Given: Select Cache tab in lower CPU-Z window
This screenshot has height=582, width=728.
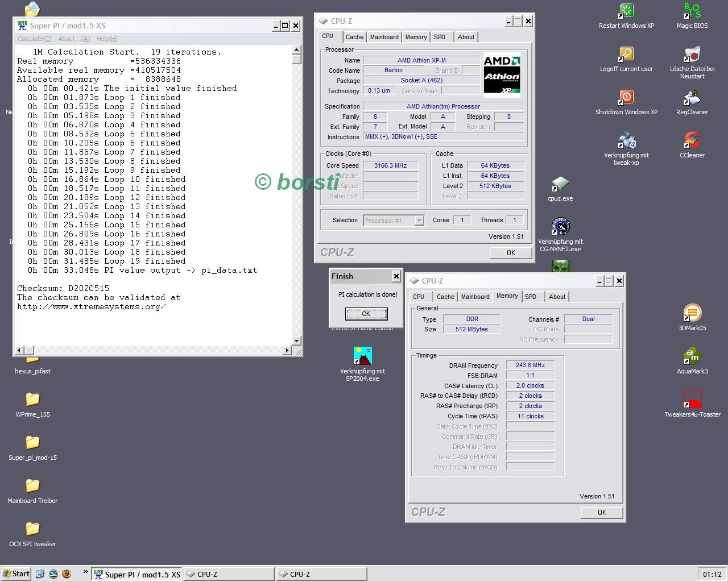Looking at the screenshot, I should (445, 297).
